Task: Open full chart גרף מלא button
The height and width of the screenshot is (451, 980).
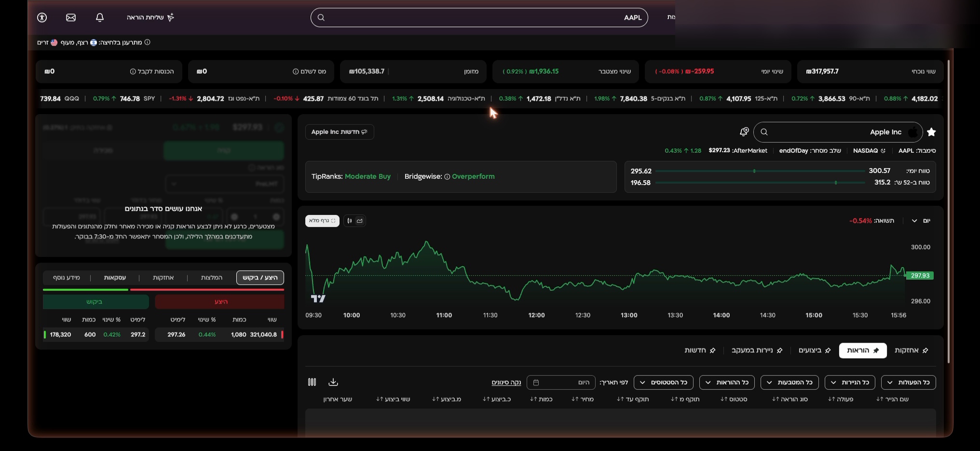Action: tap(322, 221)
